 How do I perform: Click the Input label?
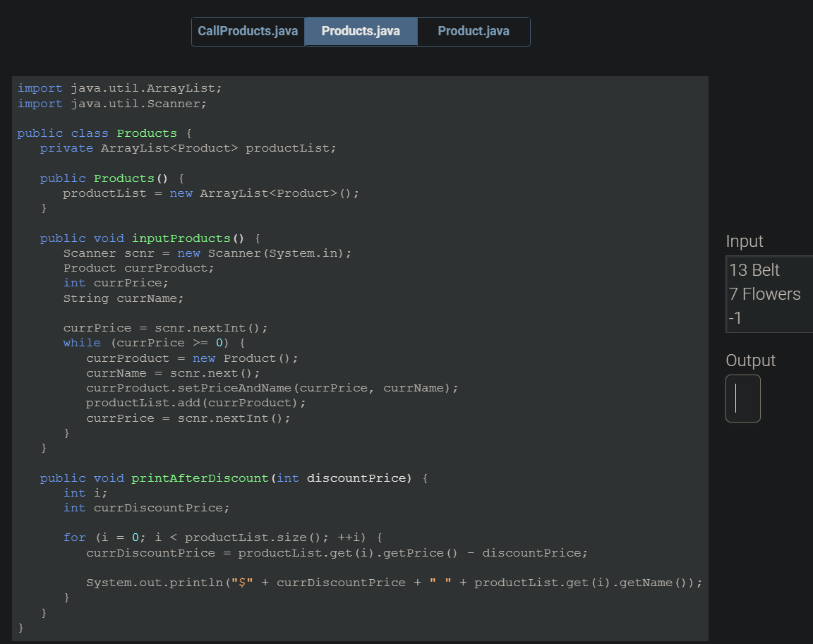(x=744, y=241)
